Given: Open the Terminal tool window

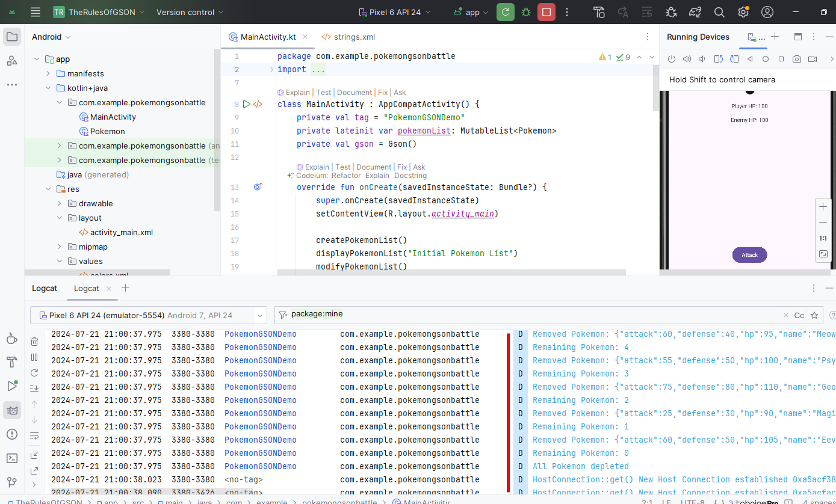Looking at the screenshot, I should 12,458.
